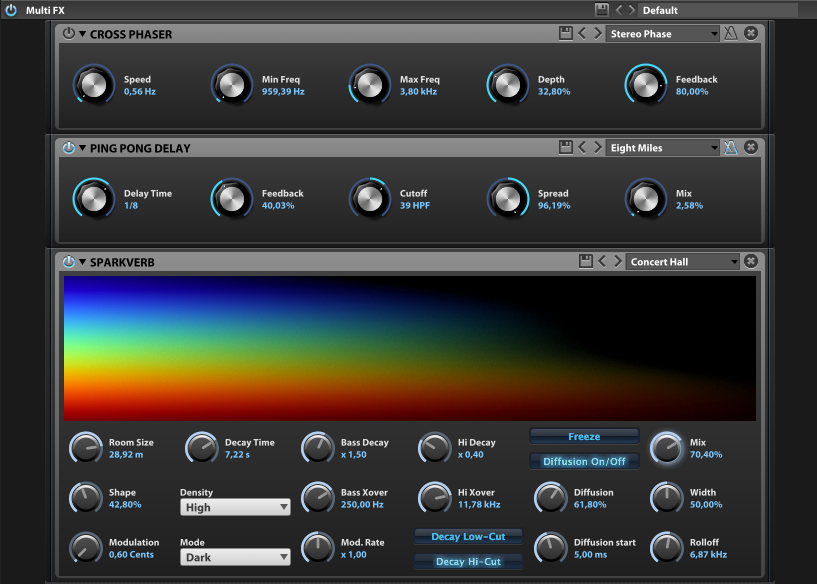Click the Modulation knob
The width and height of the screenshot is (817, 584).
[x=86, y=548]
